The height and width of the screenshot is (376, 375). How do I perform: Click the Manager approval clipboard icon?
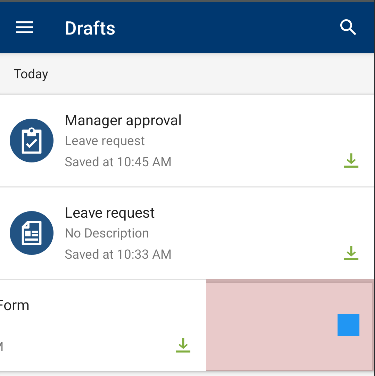coord(32,141)
